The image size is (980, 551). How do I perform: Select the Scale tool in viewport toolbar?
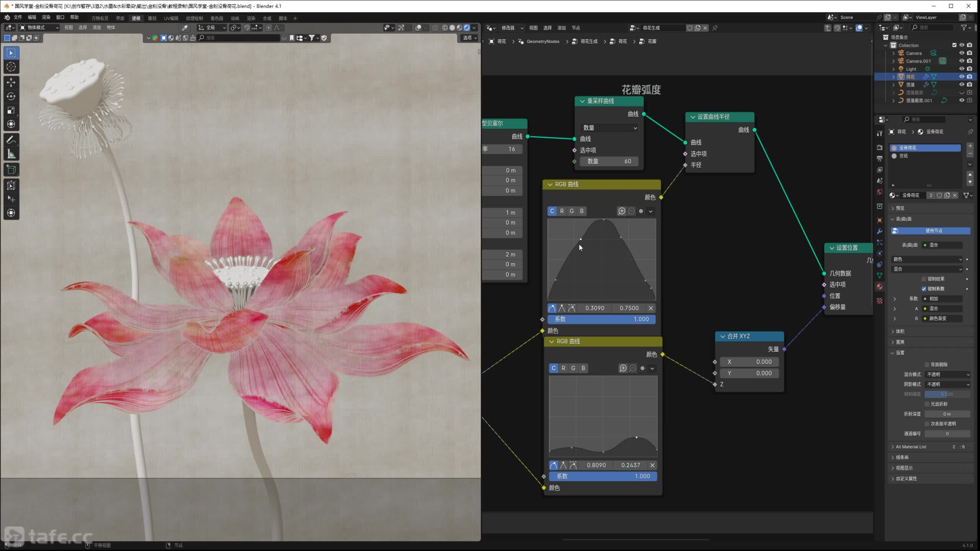11,110
